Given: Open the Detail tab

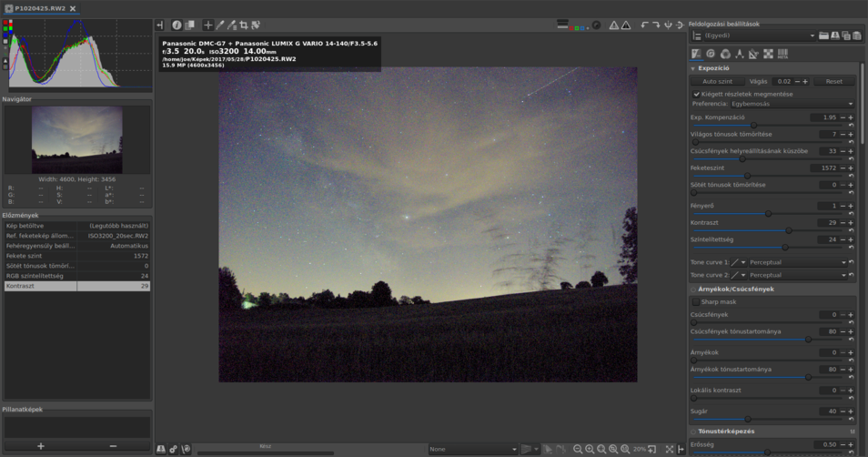Looking at the screenshot, I should 711,54.
